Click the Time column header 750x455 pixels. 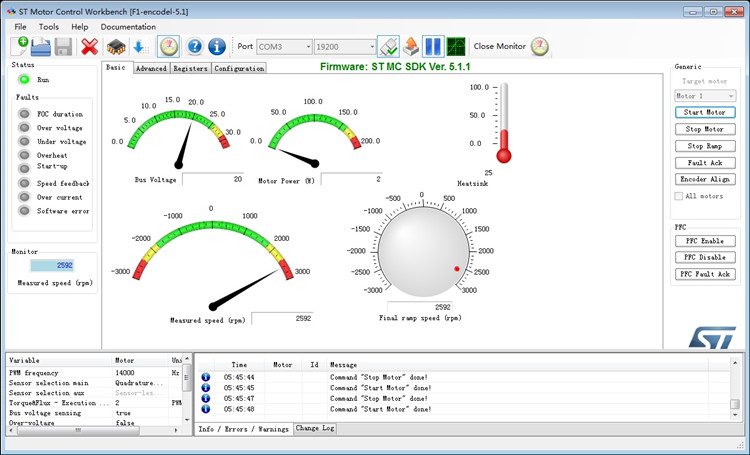pos(239,365)
